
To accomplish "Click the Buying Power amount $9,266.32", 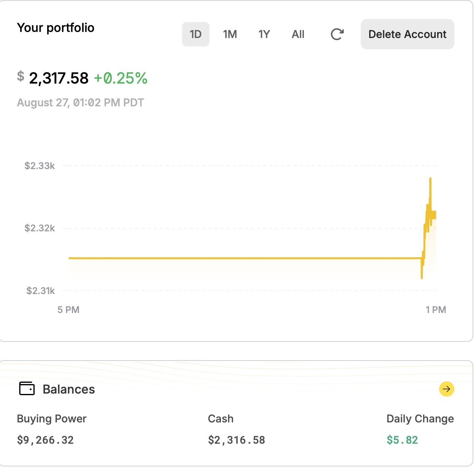I will pyautogui.click(x=45, y=440).
